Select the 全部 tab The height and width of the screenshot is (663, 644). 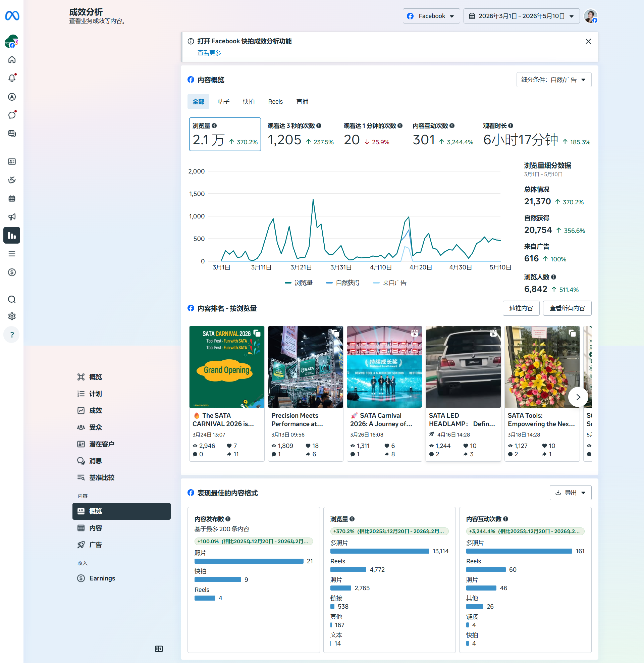198,101
